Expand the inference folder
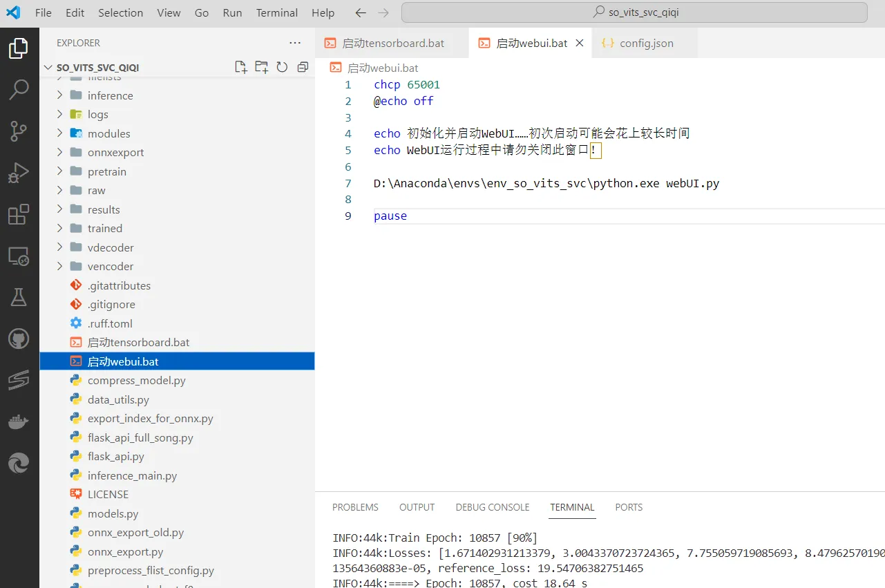This screenshot has width=885, height=588. pyautogui.click(x=177, y=95)
